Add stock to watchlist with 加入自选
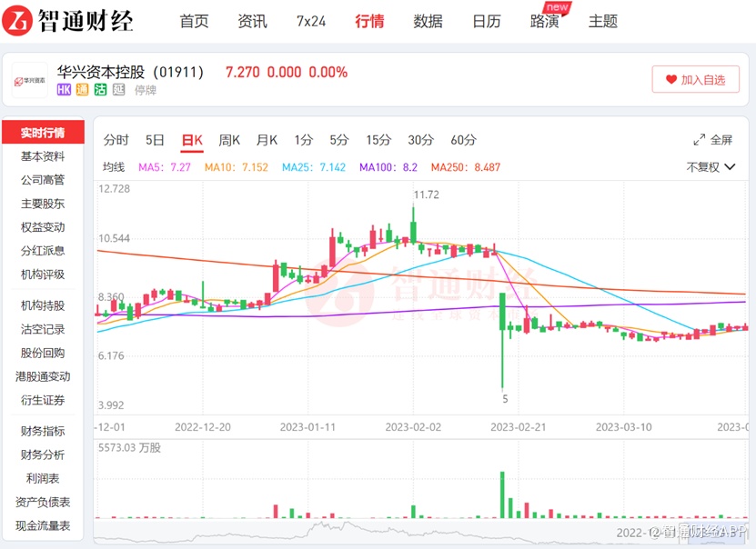 [696, 80]
